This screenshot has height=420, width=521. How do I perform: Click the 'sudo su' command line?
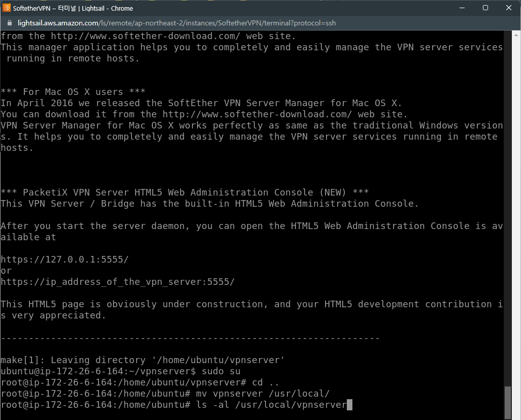point(120,371)
